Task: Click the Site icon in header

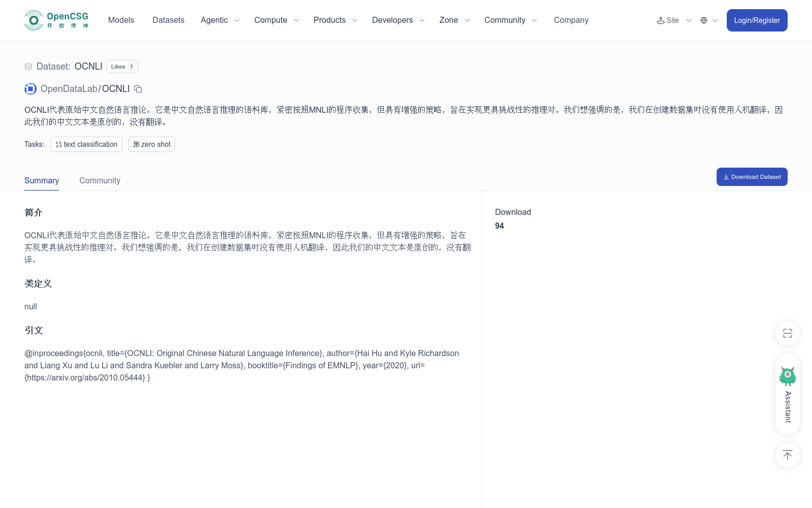Action: [661, 20]
